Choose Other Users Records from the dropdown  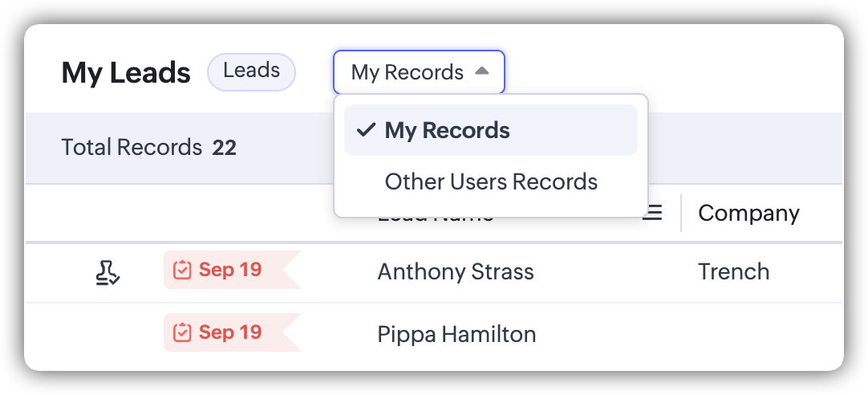491,181
